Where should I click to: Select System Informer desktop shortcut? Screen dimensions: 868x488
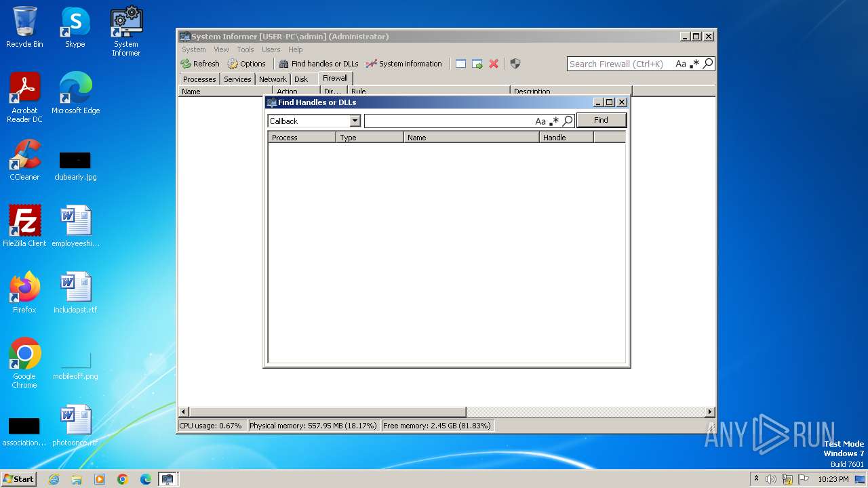[x=126, y=31]
